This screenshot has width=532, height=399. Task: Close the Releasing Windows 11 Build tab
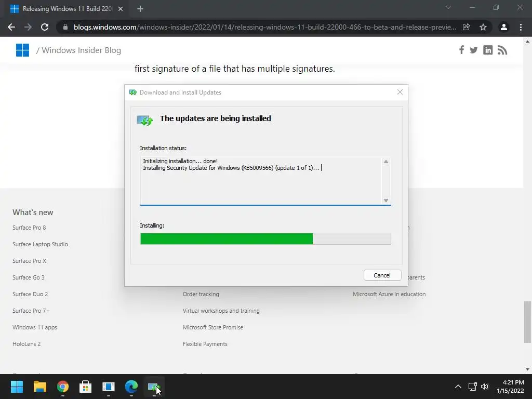pos(121,9)
